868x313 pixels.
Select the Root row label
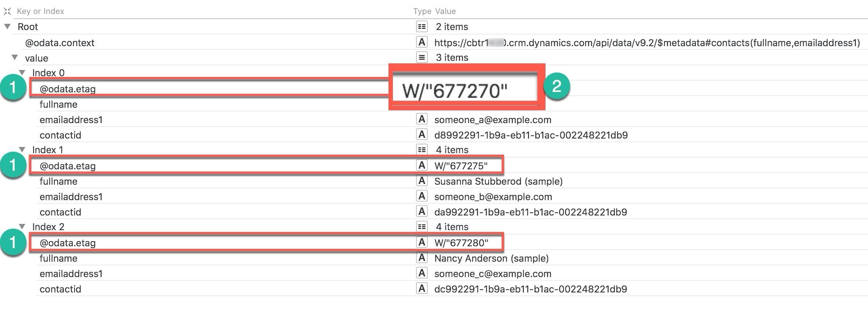[x=28, y=27]
